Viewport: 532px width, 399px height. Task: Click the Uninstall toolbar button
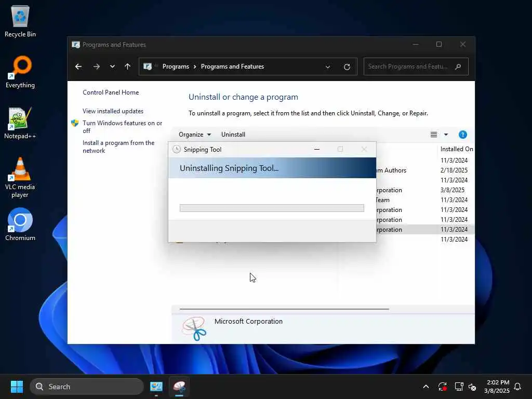[x=233, y=135]
